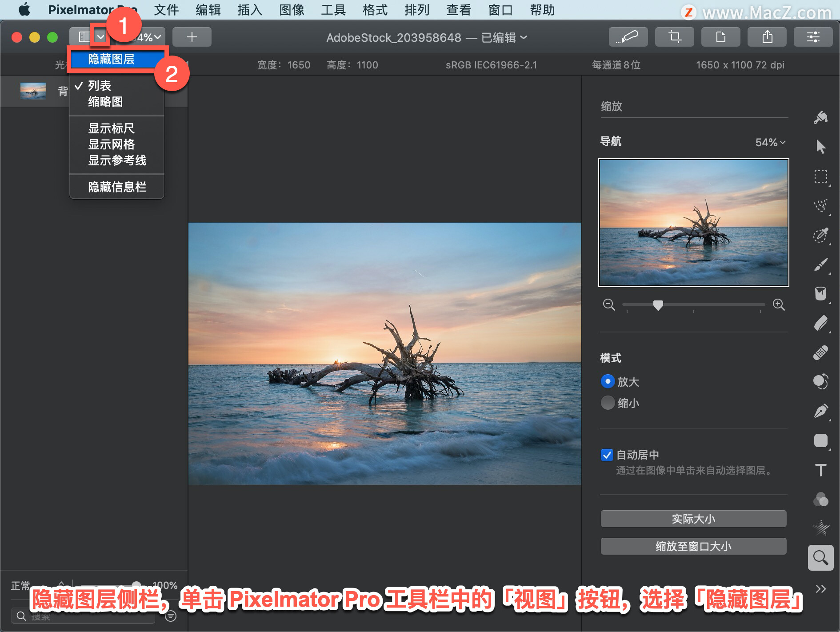Select the Pen tool icon
Screen dimensions: 840x632
(x=820, y=411)
